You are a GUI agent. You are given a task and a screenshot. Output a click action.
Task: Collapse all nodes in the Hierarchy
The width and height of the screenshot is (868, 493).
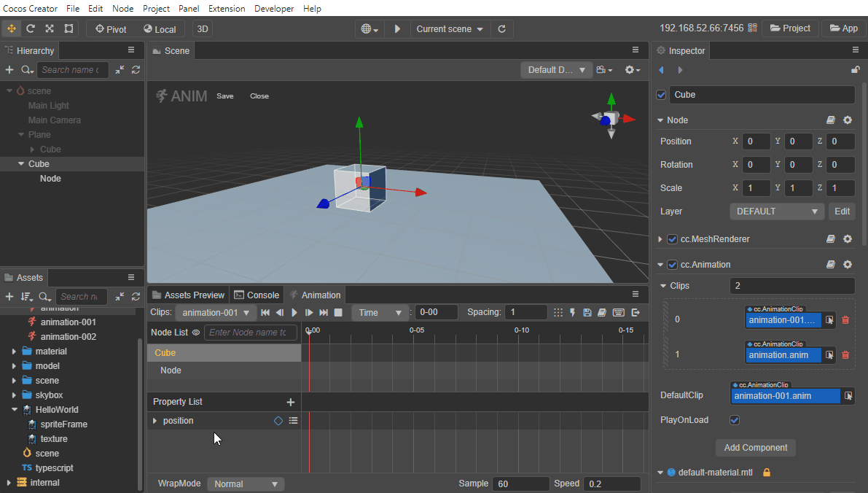[120, 70]
